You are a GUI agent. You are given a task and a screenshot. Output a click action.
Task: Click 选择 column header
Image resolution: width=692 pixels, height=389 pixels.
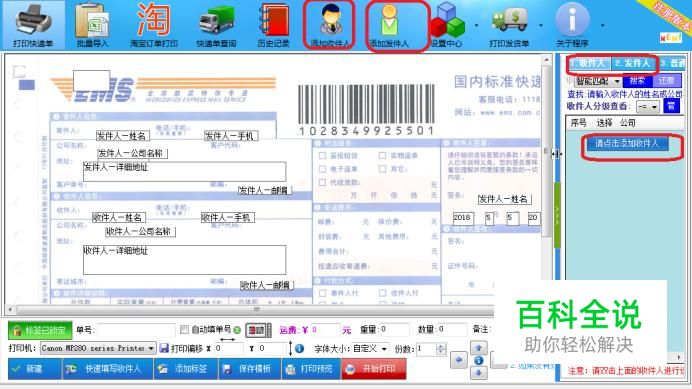605,123
